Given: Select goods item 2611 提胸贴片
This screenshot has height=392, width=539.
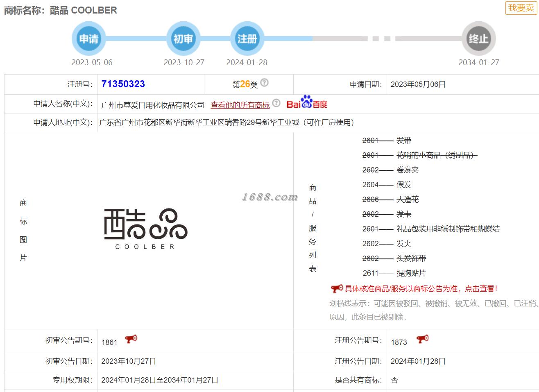Looking at the screenshot, I should click(x=394, y=273).
